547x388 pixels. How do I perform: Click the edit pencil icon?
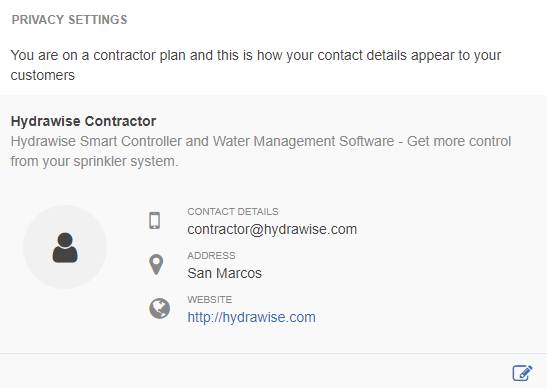pos(522,373)
